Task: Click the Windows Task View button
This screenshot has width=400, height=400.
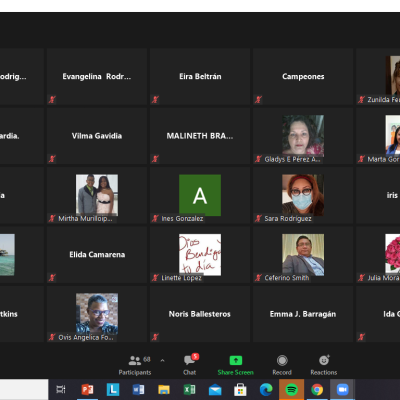Action: [61, 389]
